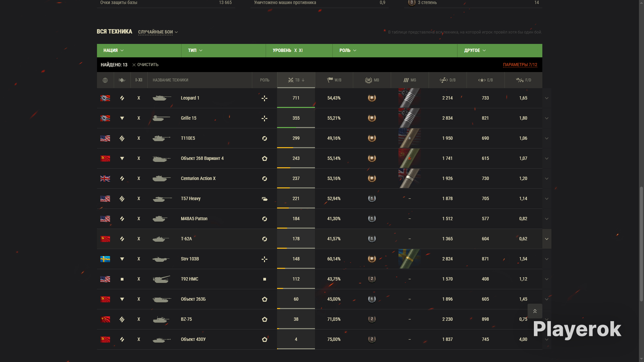Screen dimensions: 644x362
Task: Expand the Leopard 1 row details
Action: [x=547, y=98]
